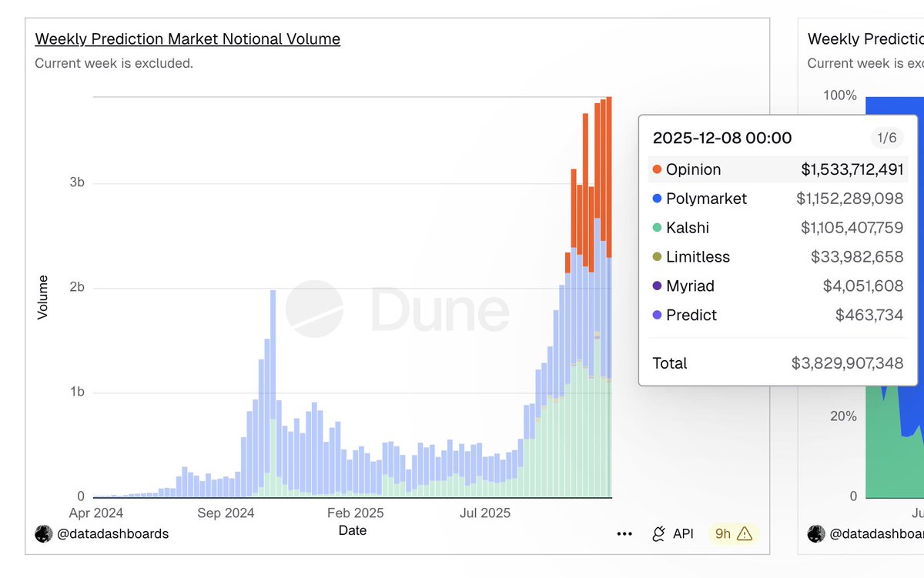This screenshot has height=578, width=924.
Task: Click the Sep 2024 x-axis label
Action: 226,513
